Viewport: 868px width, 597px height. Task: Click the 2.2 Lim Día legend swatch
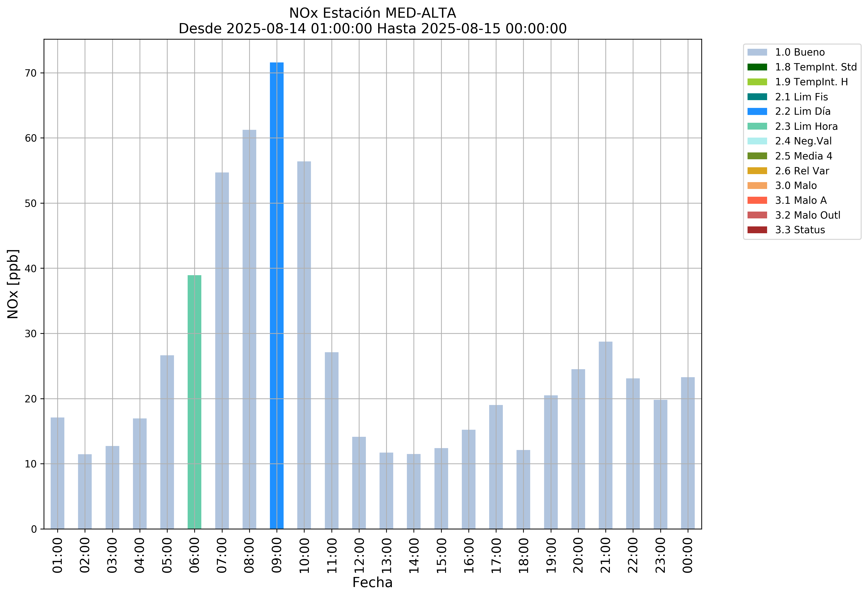click(x=757, y=111)
